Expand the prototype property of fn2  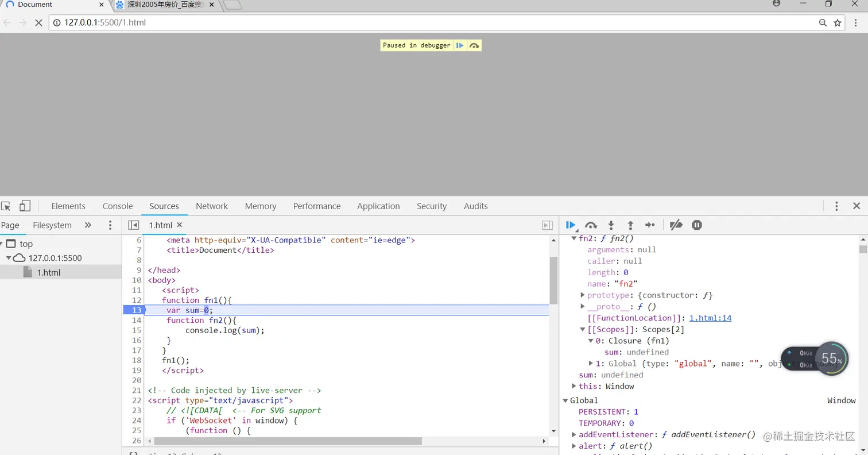click(583, 295)
